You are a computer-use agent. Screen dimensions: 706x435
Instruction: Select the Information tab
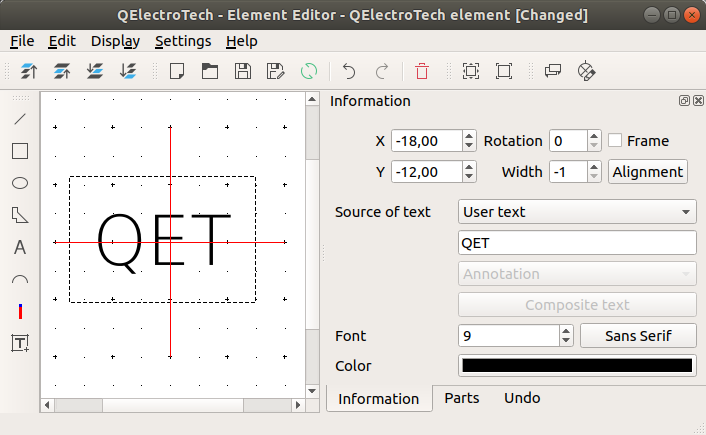(x=379, y=399)
